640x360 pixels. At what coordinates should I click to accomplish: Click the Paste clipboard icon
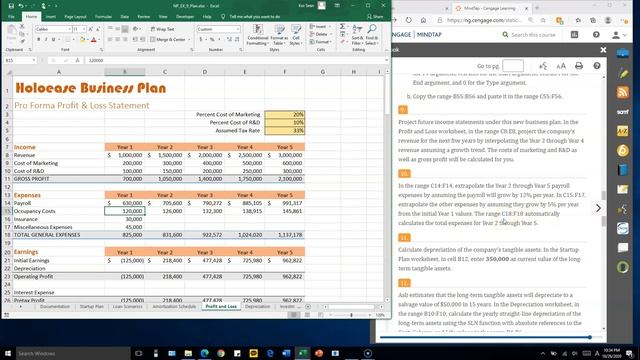click(x=12, y=33)
